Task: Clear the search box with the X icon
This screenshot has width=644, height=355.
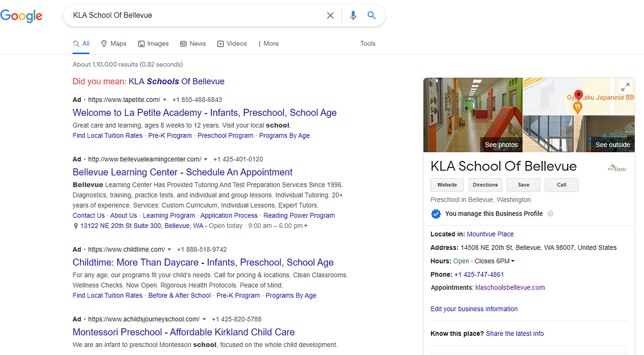Action: coord(331,16)
